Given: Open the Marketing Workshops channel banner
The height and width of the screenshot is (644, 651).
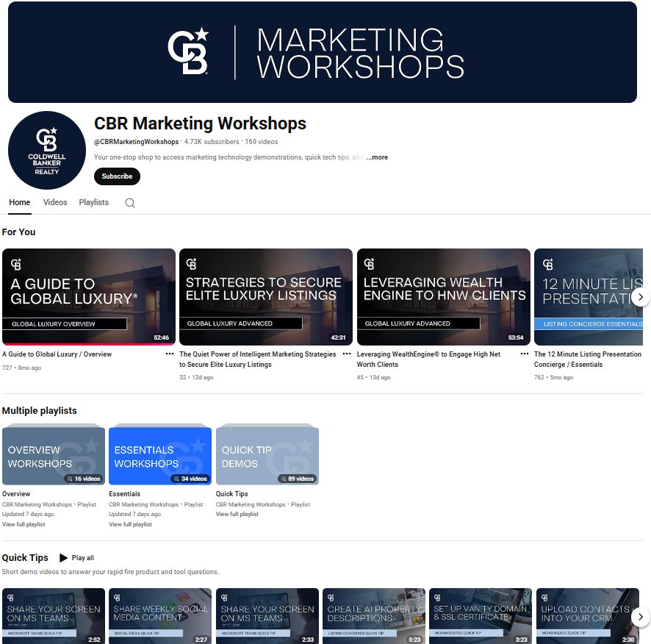Looking at the screenshot, I should 323,52.
